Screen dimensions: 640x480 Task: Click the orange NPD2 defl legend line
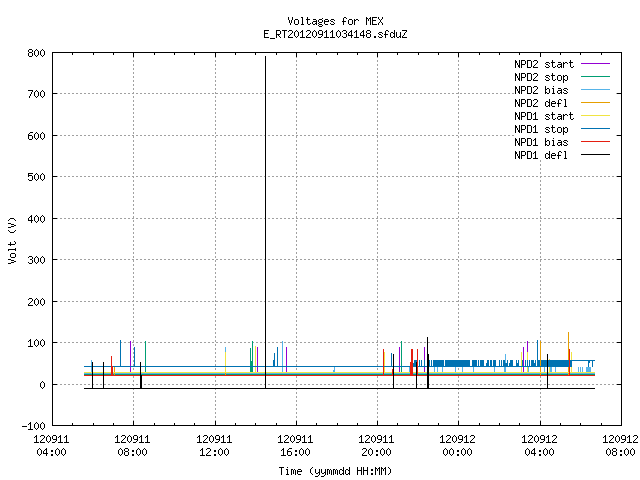(596, 103)
